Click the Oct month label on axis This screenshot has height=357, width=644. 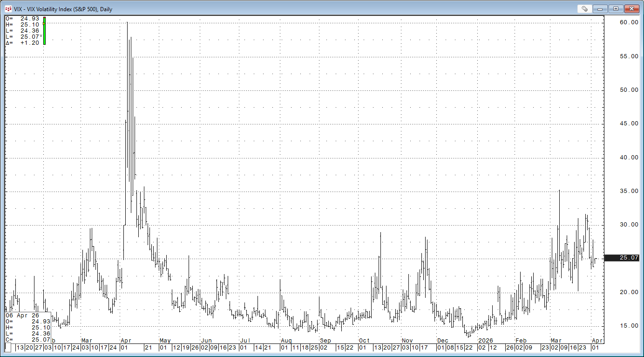[364, 341]
